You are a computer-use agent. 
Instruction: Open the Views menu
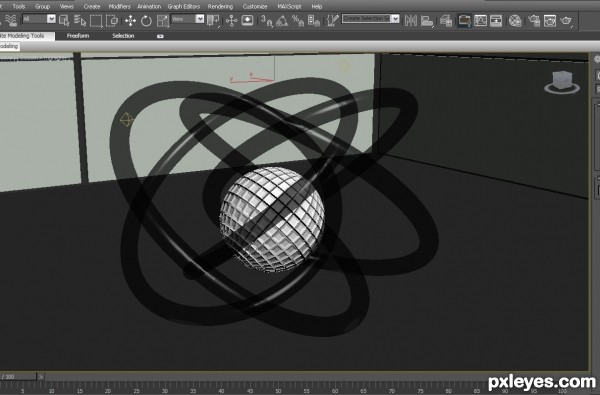coord(67,7)
